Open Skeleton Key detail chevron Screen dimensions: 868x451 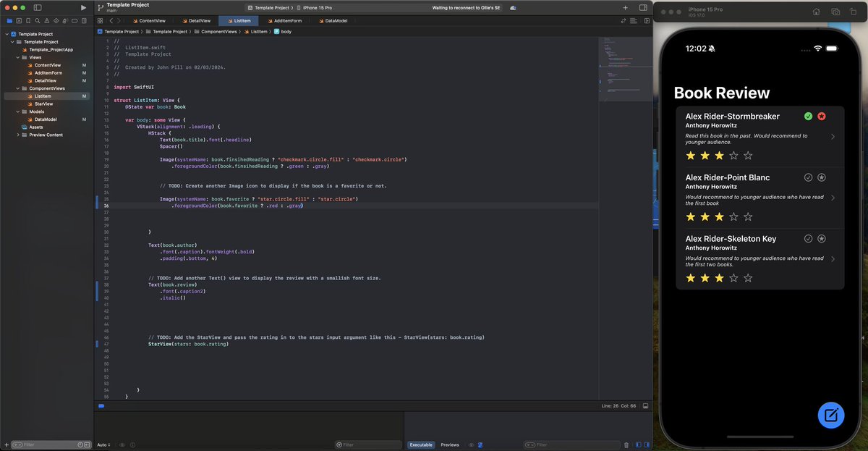[x=833, y=258]
